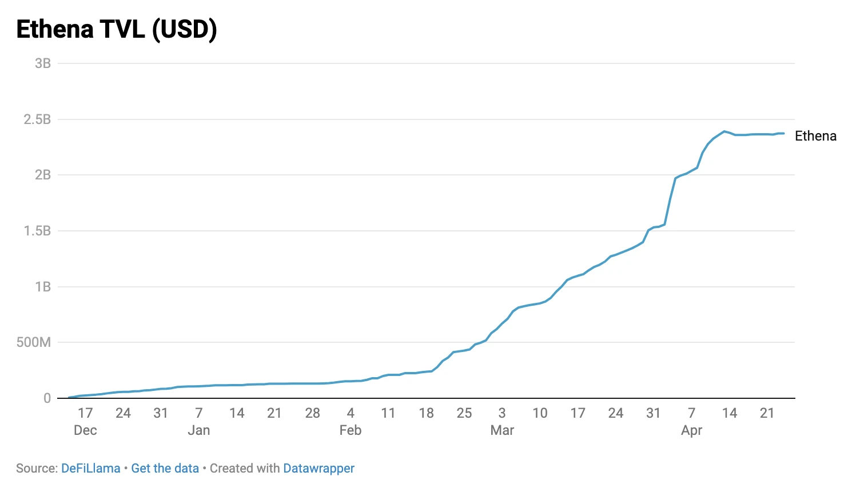Click the 28 date tick label
The width and height of the screenshot is (860, 504).
[x=312, y=413]
